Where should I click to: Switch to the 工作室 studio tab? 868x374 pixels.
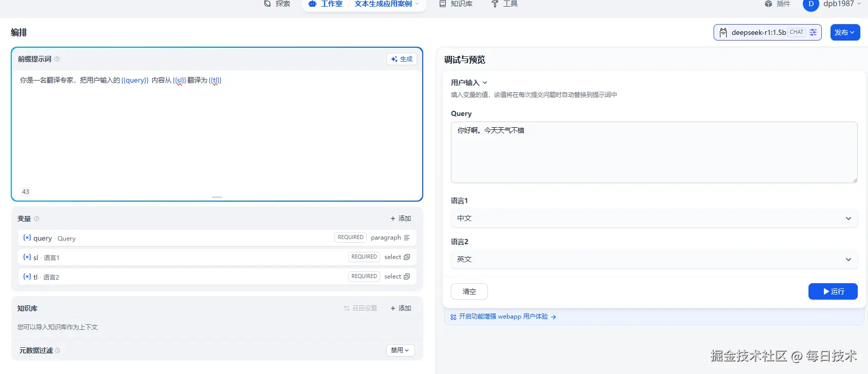tap(326, 4)
